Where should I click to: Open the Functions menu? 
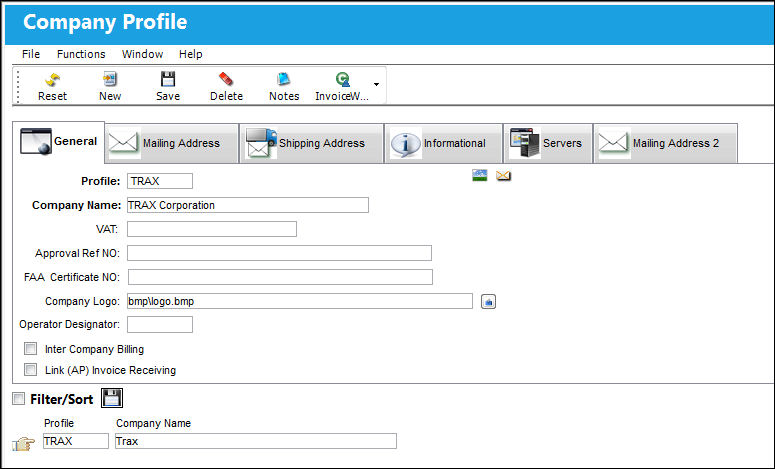coord(81,54)
